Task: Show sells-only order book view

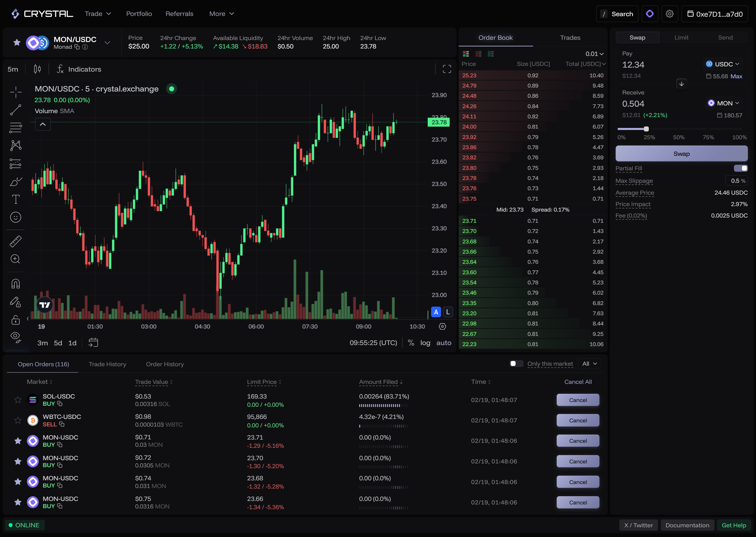Action: pyautogui.click(x=478, y=53)
